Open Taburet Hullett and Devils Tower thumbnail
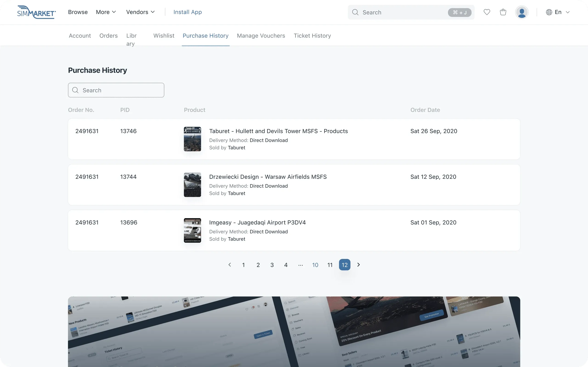The width and height of the screenshot is (588, 367). 192,139
